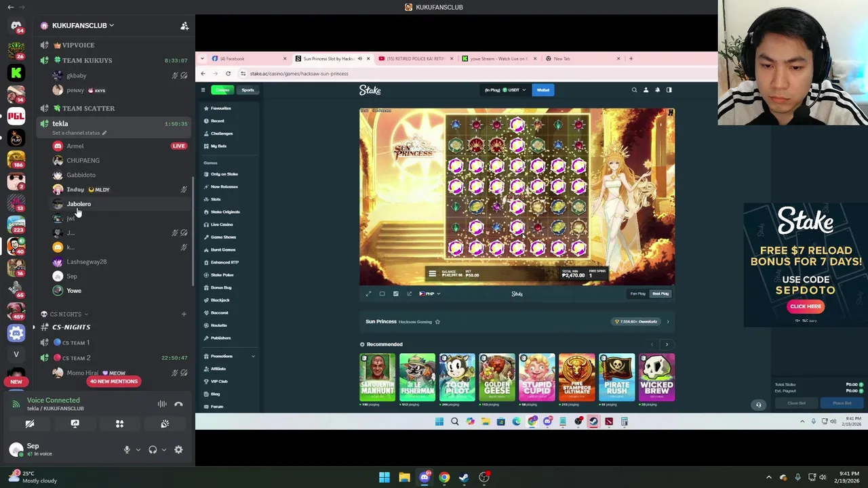
Task: Select Real Play mode
Action: coord(660,293)
